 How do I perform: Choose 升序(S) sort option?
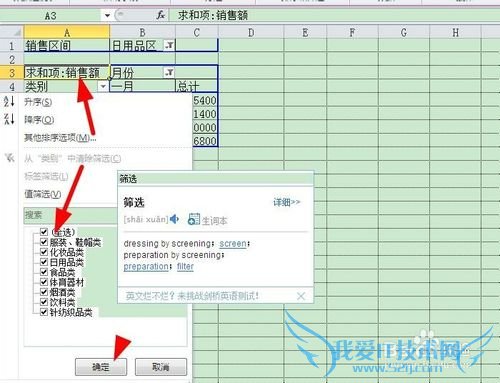tap(38, 102)
